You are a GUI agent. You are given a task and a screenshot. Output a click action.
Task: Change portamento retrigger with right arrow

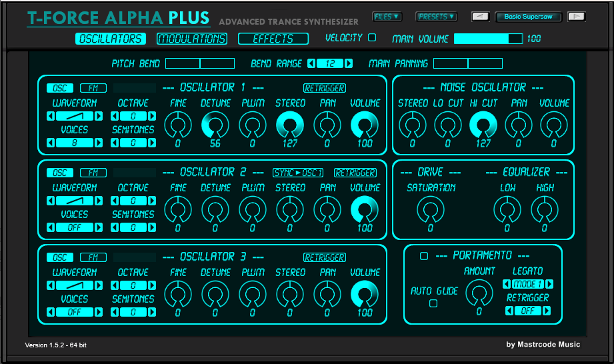(x=547, y=311)
